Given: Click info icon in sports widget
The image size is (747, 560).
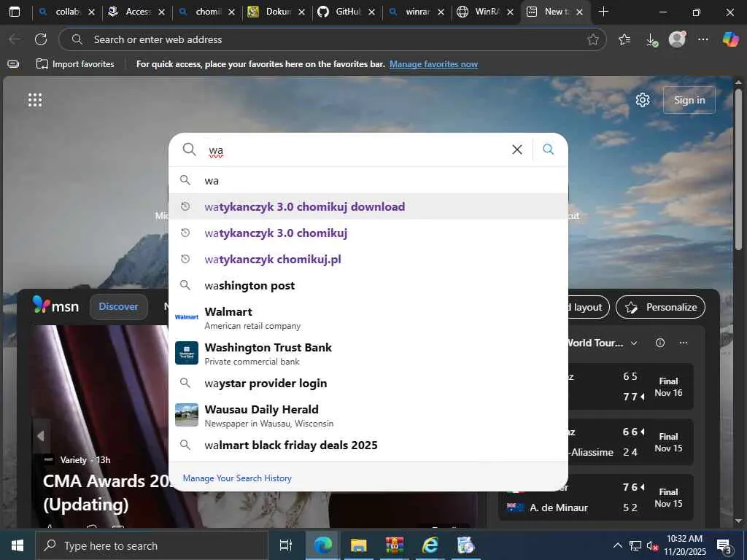Looking at the screenshot, I should [659, 343].
